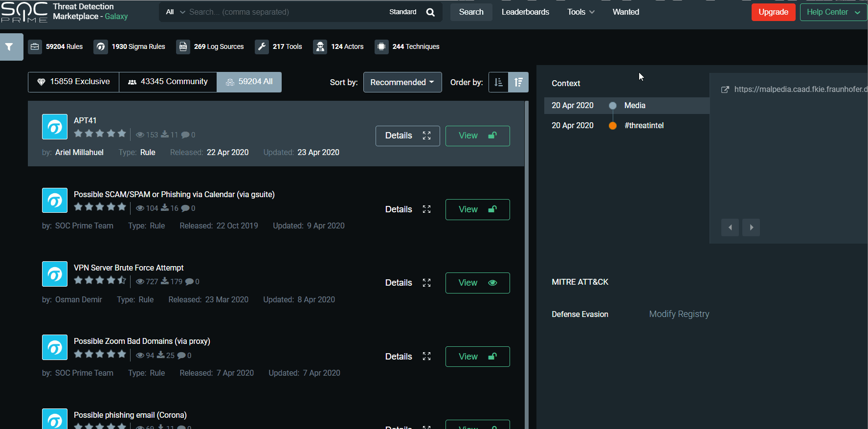
Task: Open author Osman Demir
Action: [79, 300]
